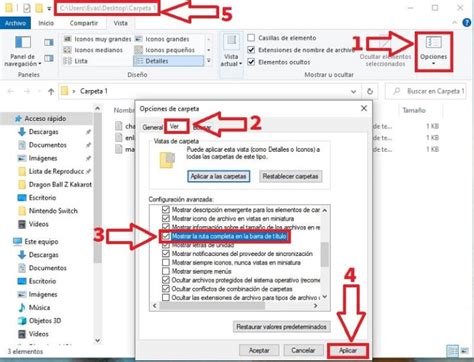Image resolution: width=474 pixels, height=362 pixels.
Task: Toggle Mostrar la ruta completa en la barra de título
Action: pos(166,236)
